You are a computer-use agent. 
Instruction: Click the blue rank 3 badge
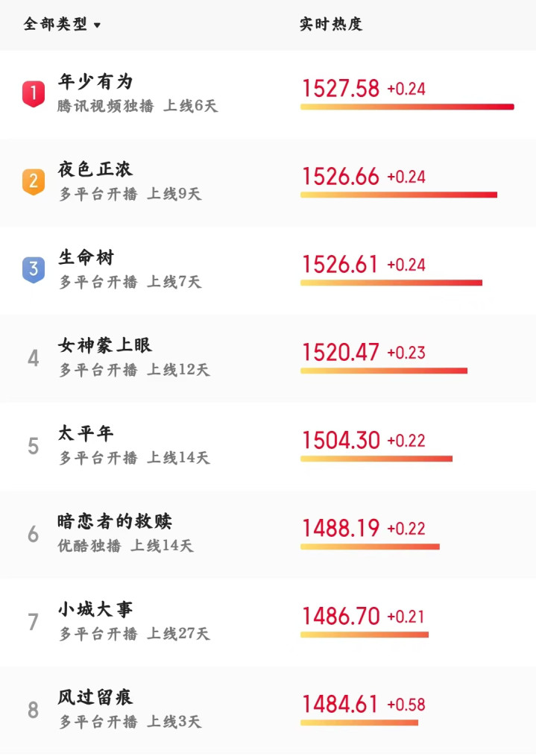click(x=33, y=269)
